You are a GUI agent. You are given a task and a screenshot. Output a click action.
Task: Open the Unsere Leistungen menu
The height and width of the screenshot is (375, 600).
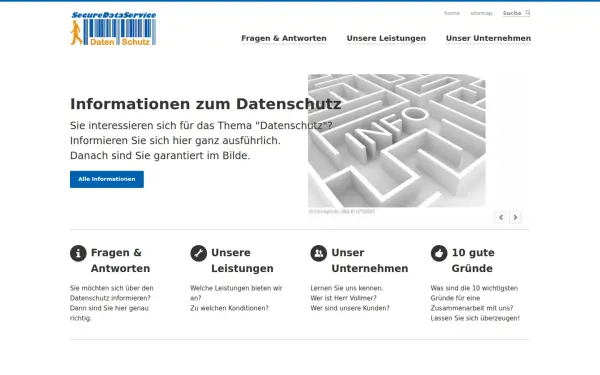click(386, 38)
